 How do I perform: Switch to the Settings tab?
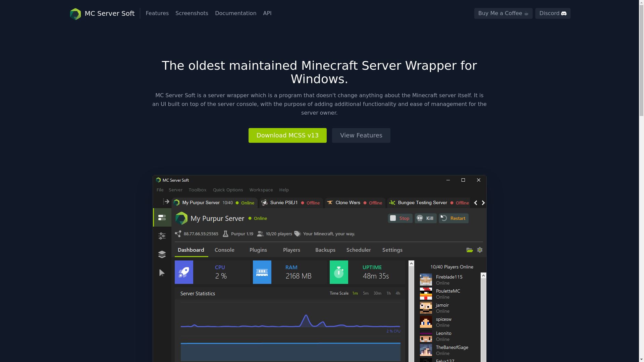(392, 250)
